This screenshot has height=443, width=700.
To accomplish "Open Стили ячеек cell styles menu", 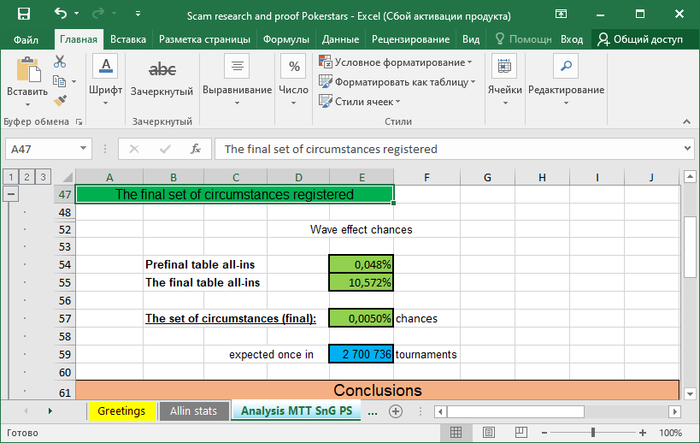I will click(360, 102).
